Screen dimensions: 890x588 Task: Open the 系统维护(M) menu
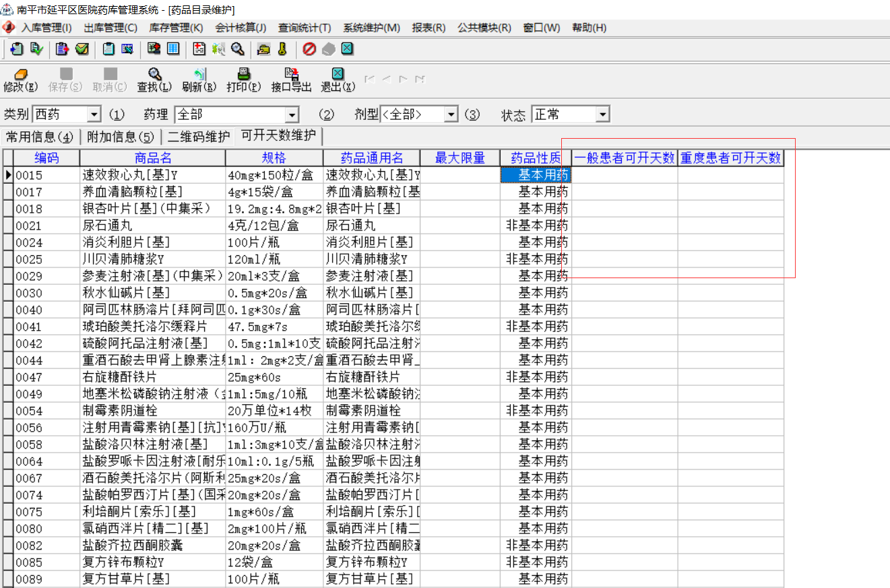(371, 28)
